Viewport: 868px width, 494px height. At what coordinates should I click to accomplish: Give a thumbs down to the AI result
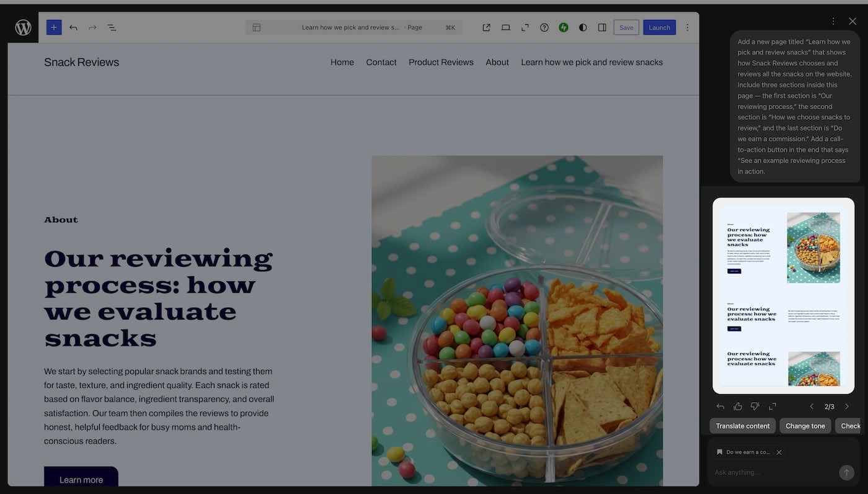755,406
